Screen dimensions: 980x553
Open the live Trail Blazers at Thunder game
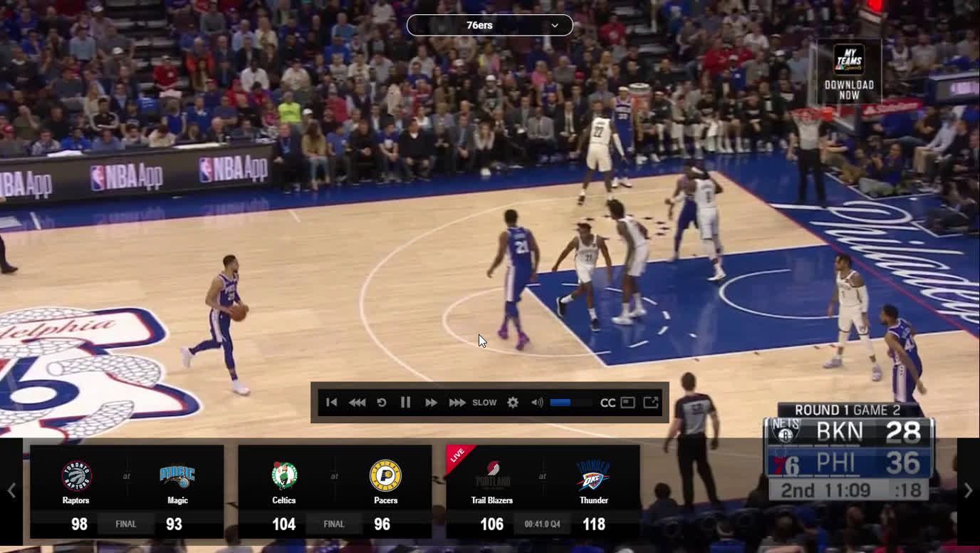[543, 492]
